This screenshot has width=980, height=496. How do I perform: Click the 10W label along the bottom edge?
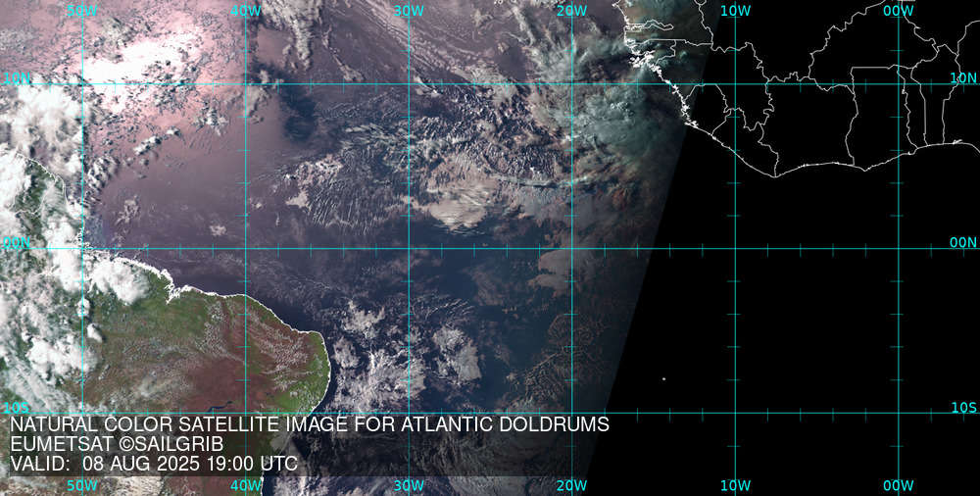click(735, 485)
